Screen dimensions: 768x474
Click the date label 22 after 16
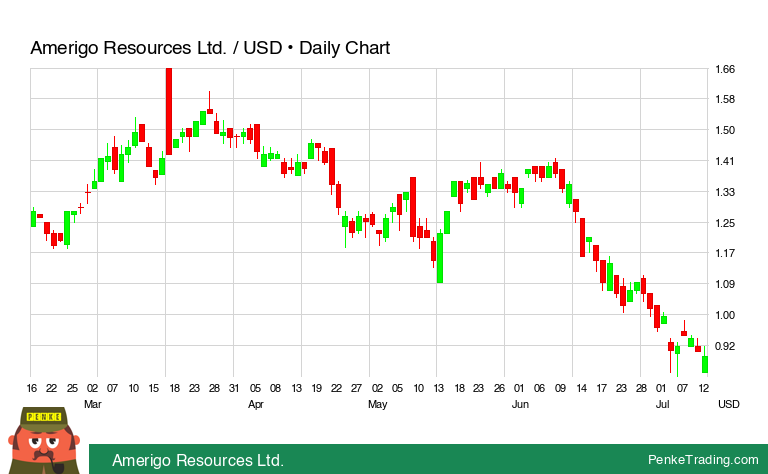tap(51, 388)
